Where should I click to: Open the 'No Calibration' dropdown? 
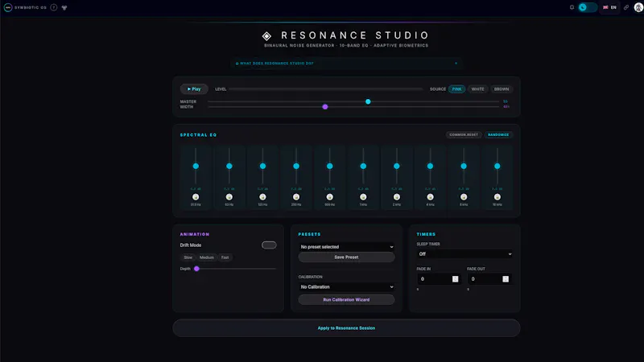347,287
